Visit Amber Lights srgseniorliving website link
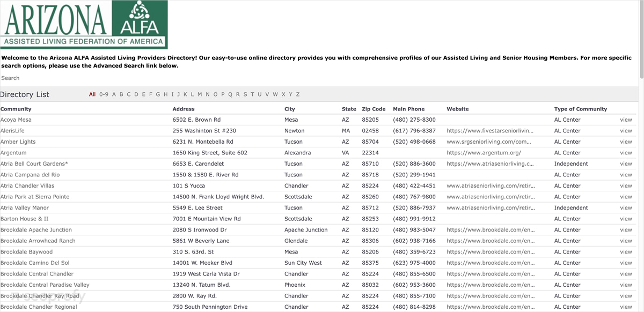The height and width of the screenshot is (312, 644). [489, 142]
